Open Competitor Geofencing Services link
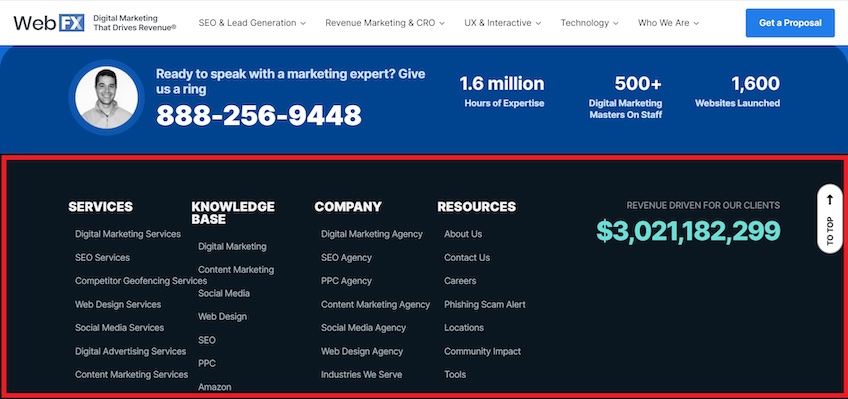The width and height of the screenshot is (848, 399). click(141, 281)
